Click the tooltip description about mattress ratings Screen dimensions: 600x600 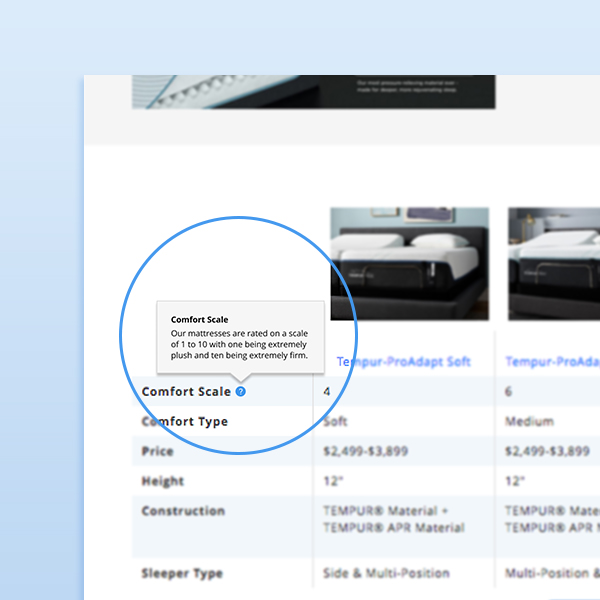click(239, 344)
